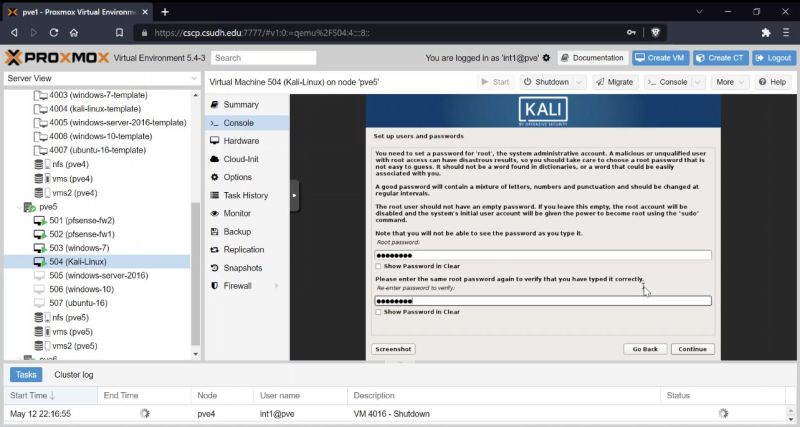Viewport: 800px width, 427px height.
Task: Select 505 (windows-server-2016) in the tree
Action: (97, 275)
